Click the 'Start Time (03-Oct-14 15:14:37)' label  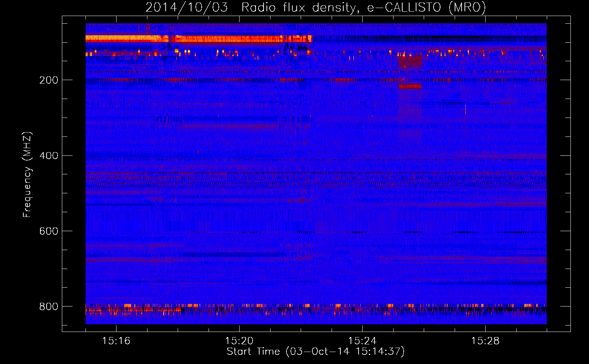tap(316, 352)
